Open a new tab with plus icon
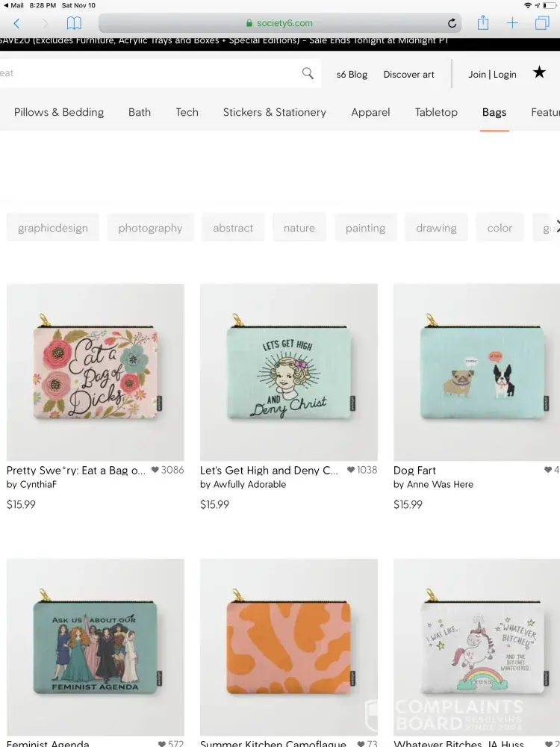Viewport: 560px width, 747px height. click(512, 24)
